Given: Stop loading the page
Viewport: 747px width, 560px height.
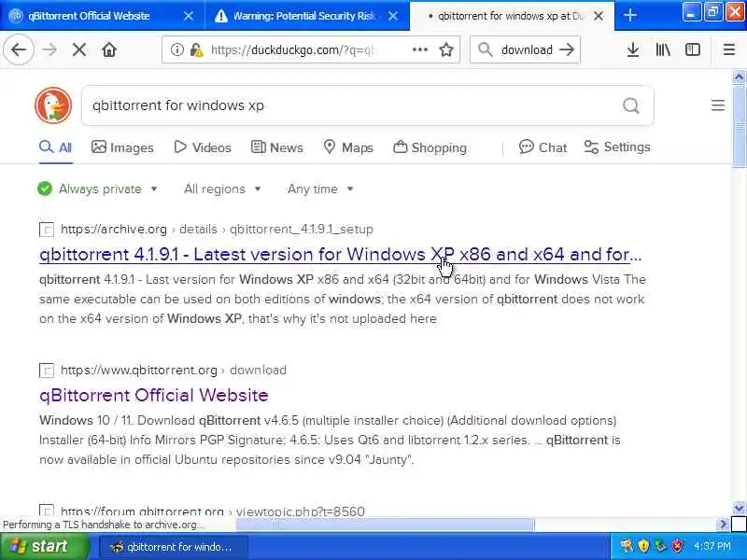Looking at the screenshot, I should pos(79,49).
